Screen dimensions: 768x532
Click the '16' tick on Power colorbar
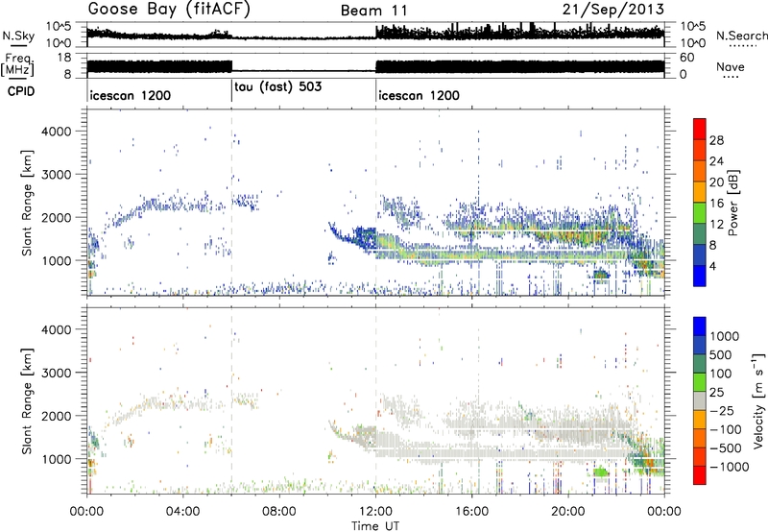(716, 204)
